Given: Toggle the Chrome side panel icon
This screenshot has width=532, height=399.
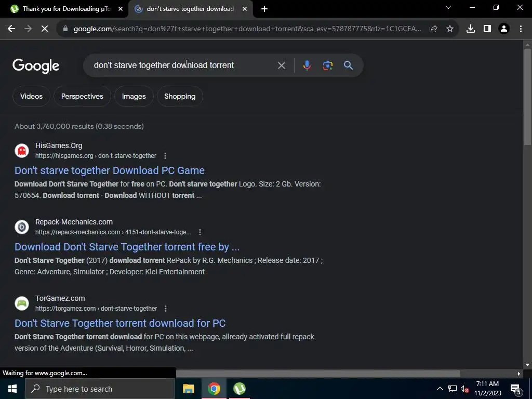Looking at the screenshot, I should pos(487,29).
